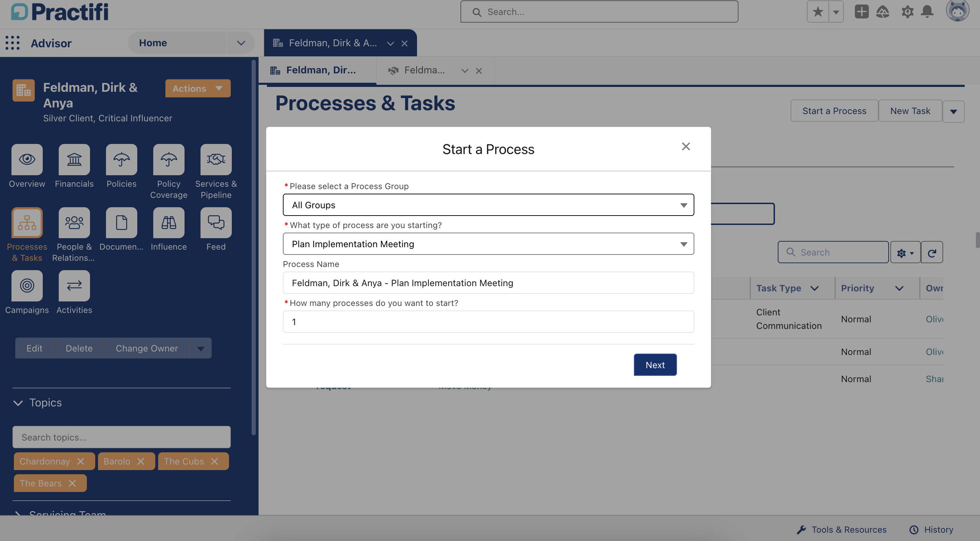This screenshot has width=980, height=541.
Task: Select the Processes & Tasks icon
Action: coord(27,222)
